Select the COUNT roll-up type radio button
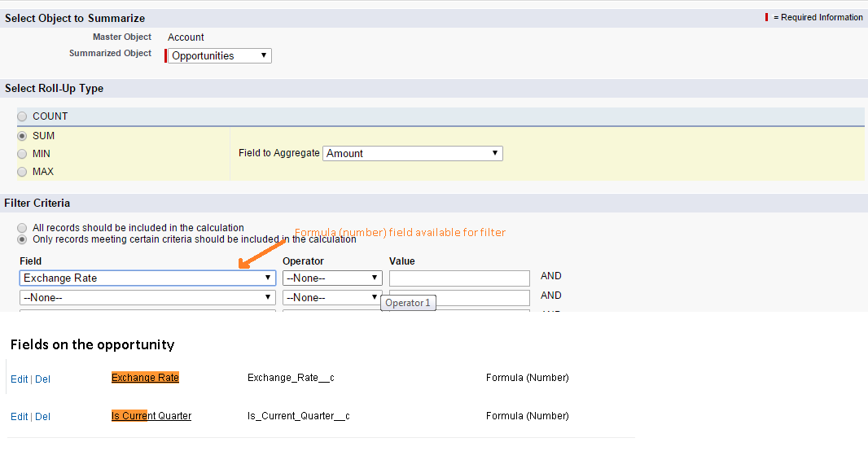868x460 pixels. click(22, 116)
